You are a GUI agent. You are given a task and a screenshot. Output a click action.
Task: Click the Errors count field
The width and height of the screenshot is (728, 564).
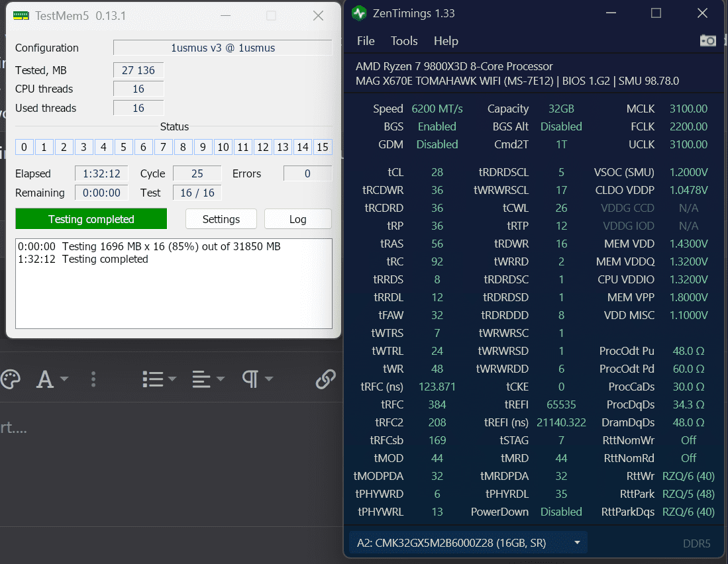[x=307, y=173]
